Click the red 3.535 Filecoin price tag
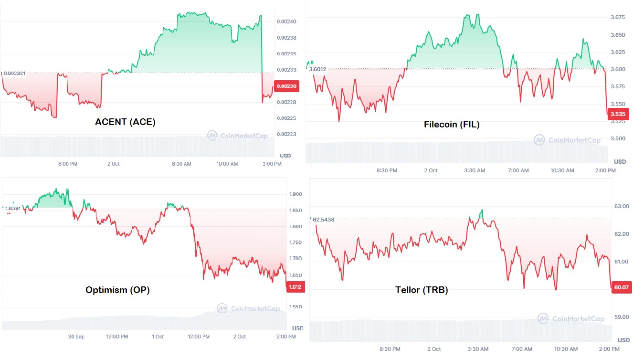The width and height of the screenshot is (644, 358). pos(618,114)
